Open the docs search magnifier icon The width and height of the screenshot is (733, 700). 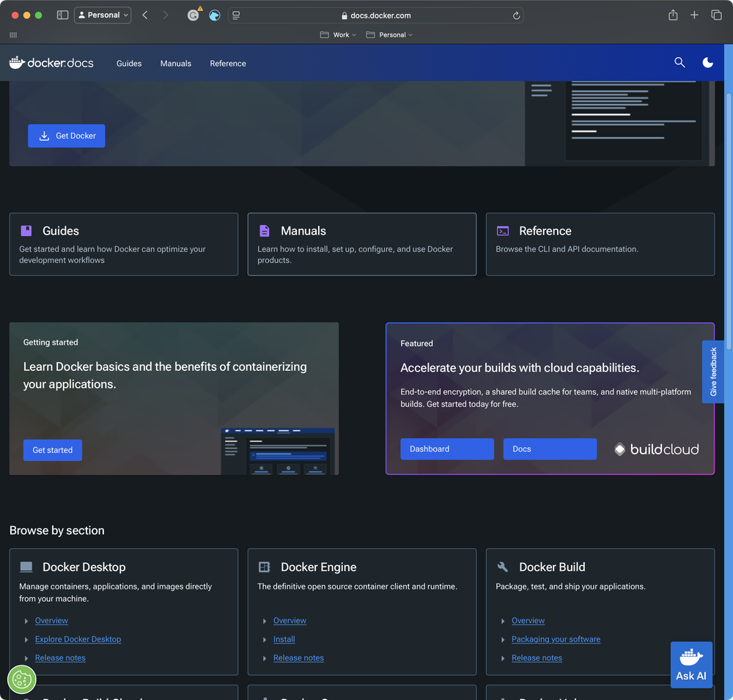pyautogui.click(x=679, y=62)
